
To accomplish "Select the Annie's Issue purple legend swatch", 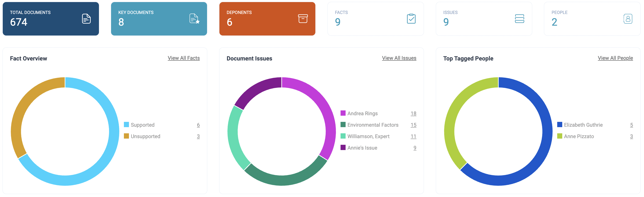I will (x=343, y=148).
